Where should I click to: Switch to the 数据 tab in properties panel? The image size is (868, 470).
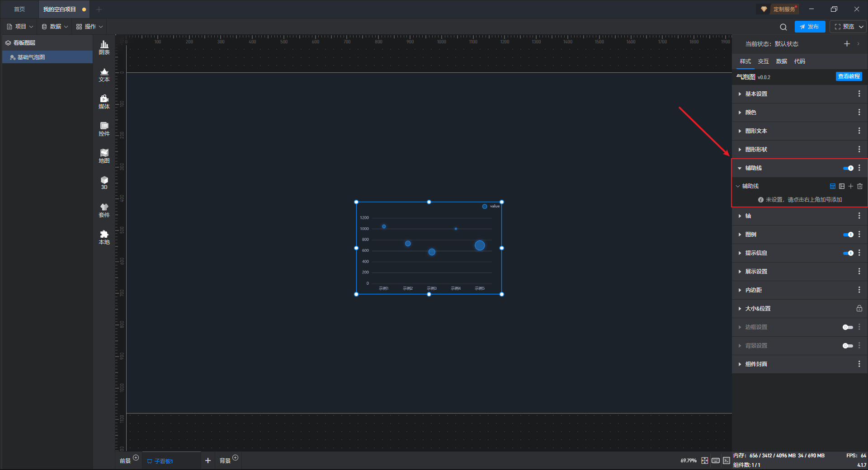tap(781, 61)
